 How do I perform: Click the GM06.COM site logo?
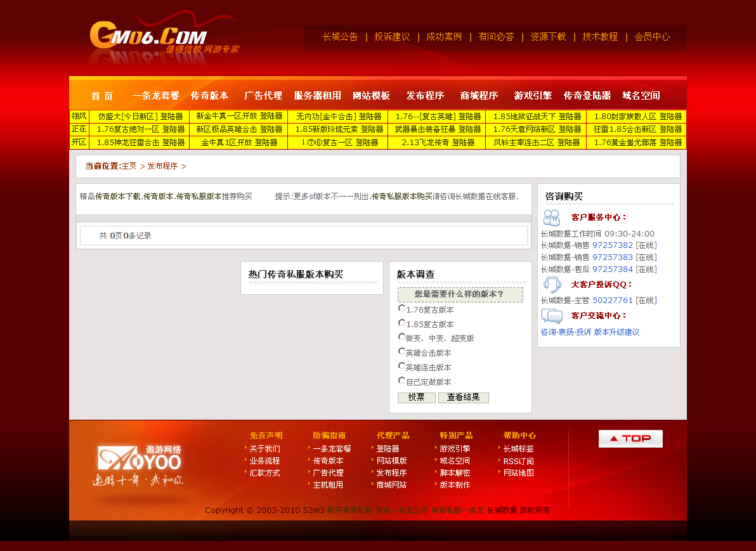[x=148, y=37]
